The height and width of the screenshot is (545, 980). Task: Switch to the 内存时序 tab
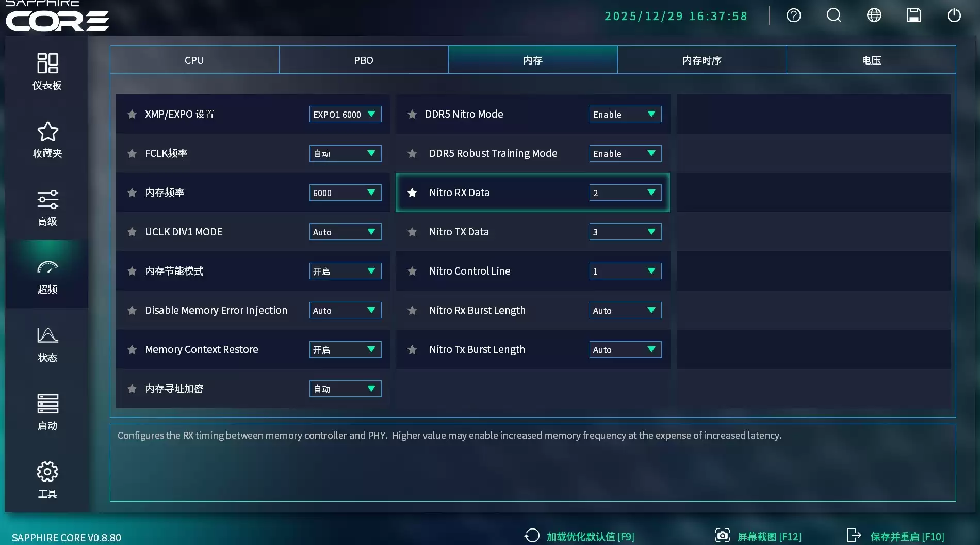pyautogui.click(x=703, y=60)
